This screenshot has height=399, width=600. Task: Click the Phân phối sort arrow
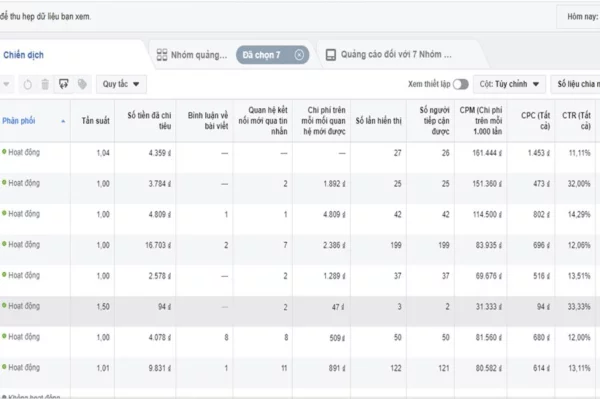[x=63, y=121]
